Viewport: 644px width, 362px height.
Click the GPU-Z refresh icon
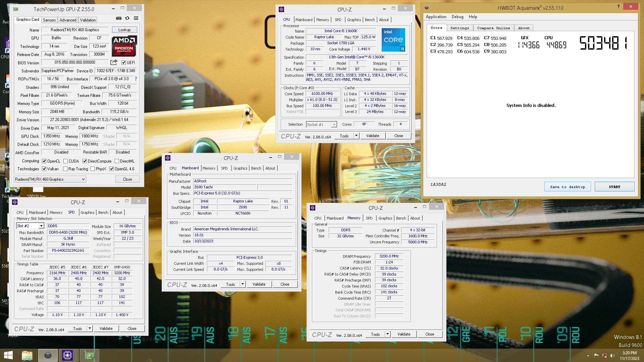point(127,18)
